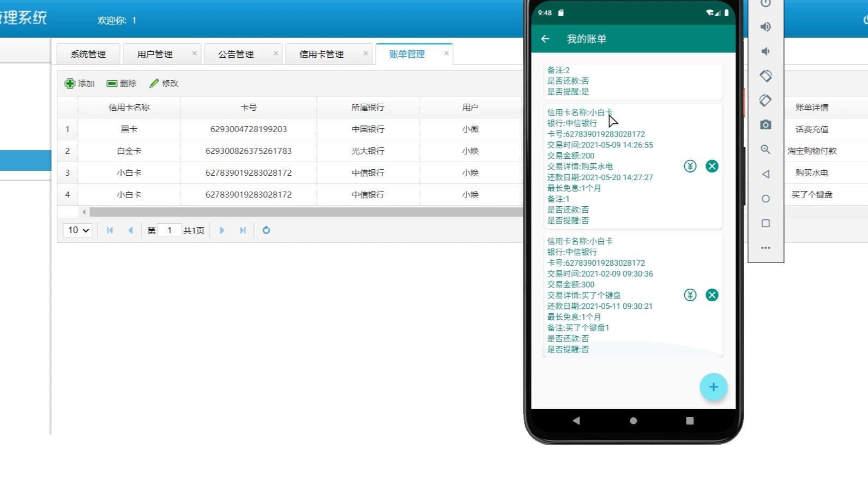Click emulator volume down button
868x489 pixels.
[765, 51]
